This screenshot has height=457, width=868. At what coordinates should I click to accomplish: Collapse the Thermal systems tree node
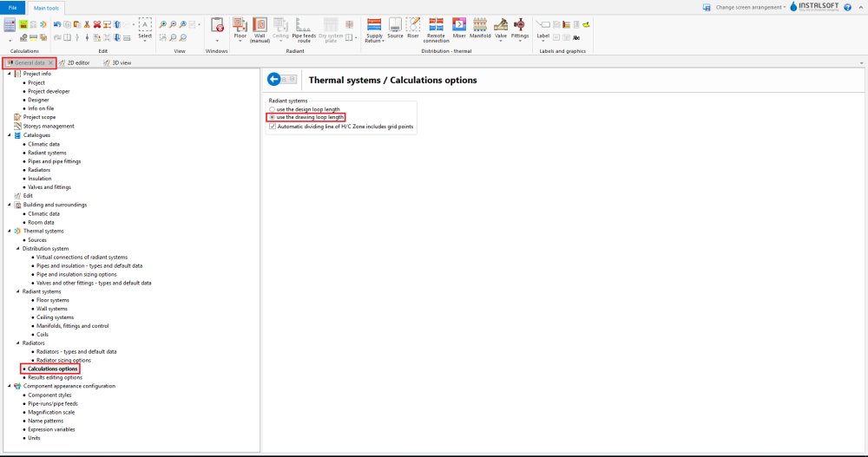click(10, 232)
